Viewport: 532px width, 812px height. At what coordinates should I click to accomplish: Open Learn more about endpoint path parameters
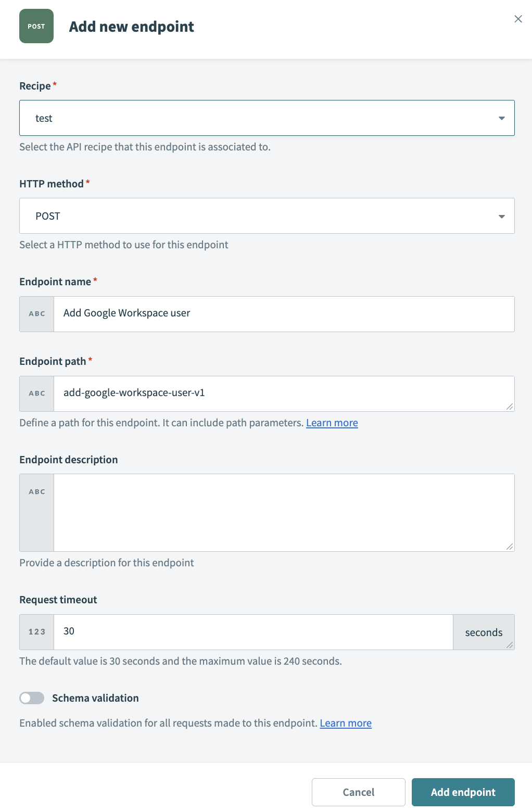tap(332, 423)
